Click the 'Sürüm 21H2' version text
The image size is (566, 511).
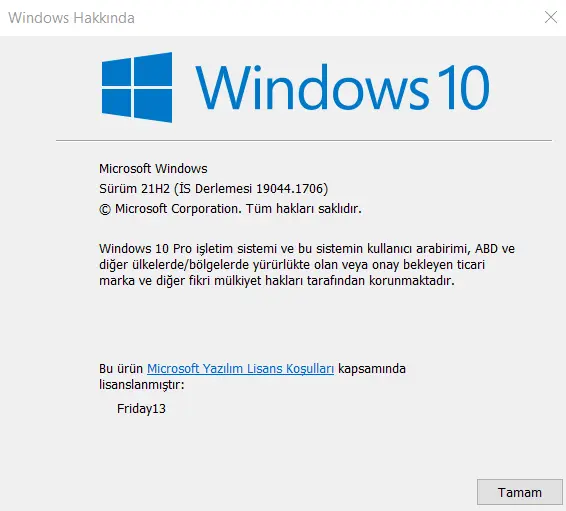pos(134,188)
